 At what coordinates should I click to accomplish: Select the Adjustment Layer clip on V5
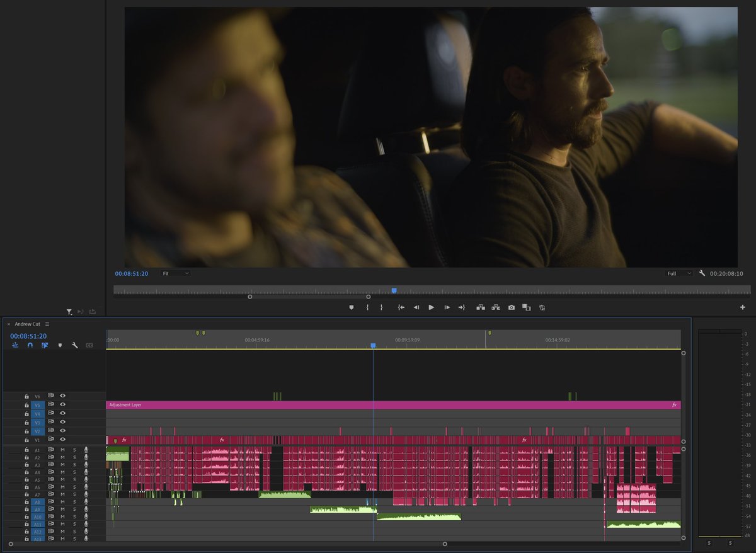(393, 405)
